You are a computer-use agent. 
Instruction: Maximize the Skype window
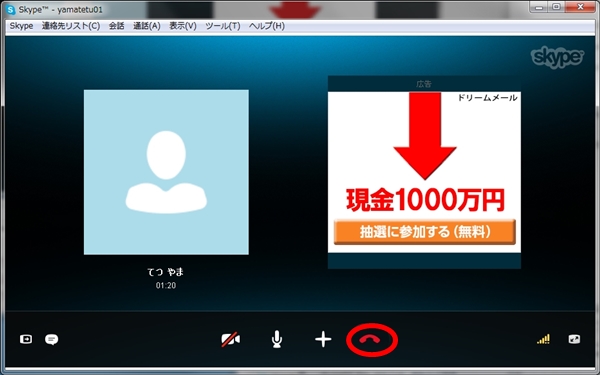point(556,7)
